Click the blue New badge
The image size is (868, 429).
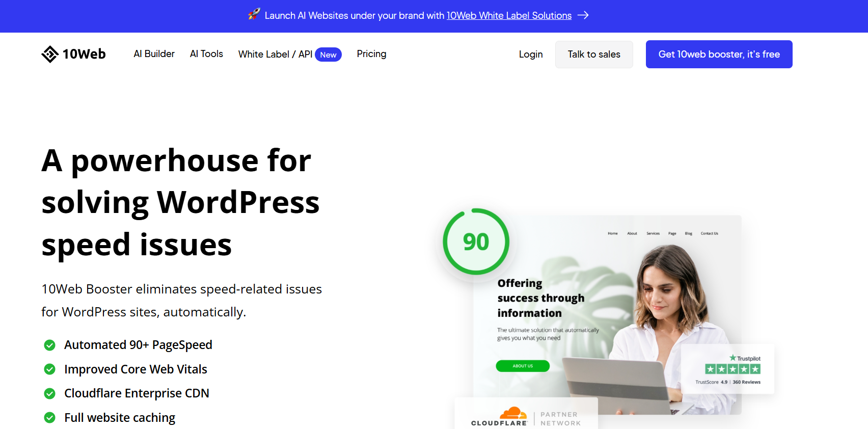[x=328, y=55]
